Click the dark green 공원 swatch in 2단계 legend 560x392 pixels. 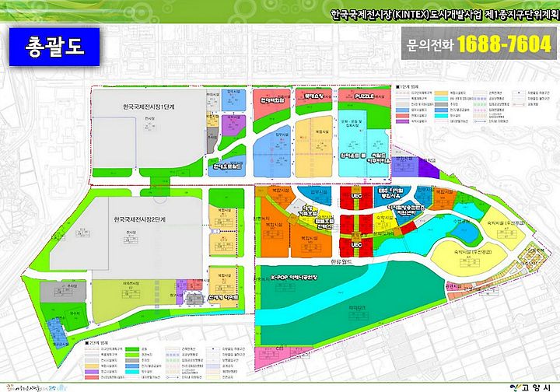tap(132, 348)
